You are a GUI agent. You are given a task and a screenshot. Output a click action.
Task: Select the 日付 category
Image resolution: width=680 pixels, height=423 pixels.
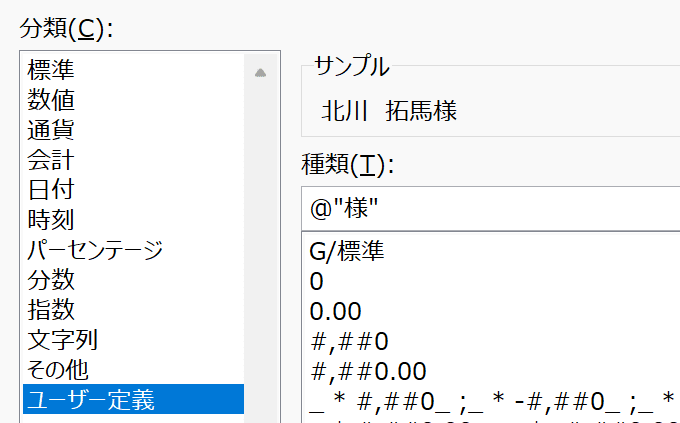(134, 189)
